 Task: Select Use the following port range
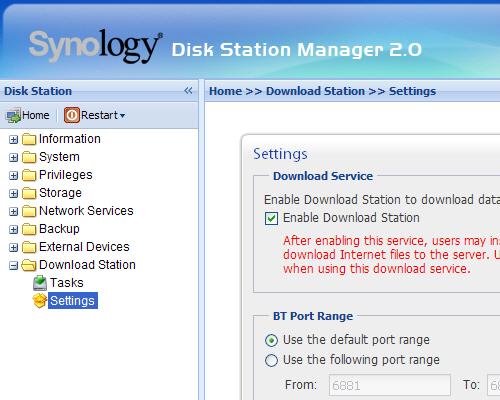[x=271, y=360]
